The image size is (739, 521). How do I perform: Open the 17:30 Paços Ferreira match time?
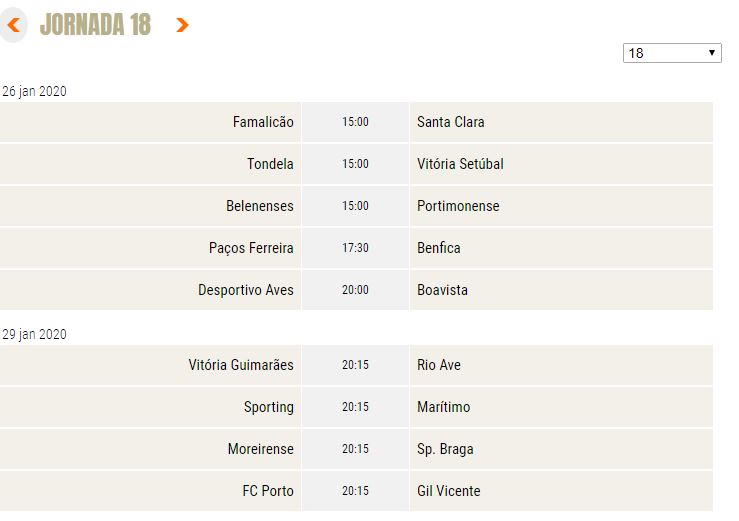(x=355, y=248)
